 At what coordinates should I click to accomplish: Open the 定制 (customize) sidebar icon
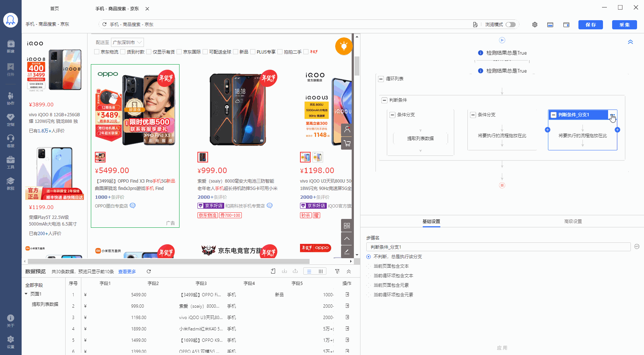coord(11,120)
